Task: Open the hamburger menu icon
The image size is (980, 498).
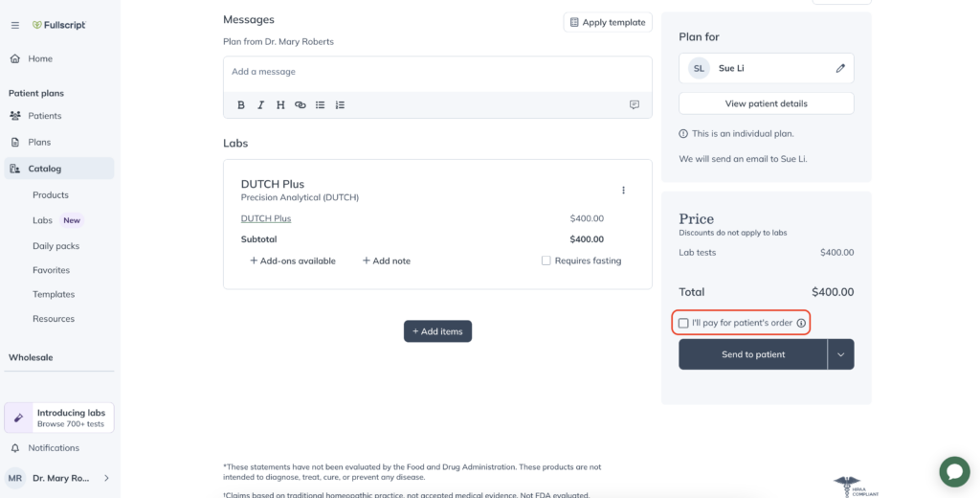Action: click(15, 26)
